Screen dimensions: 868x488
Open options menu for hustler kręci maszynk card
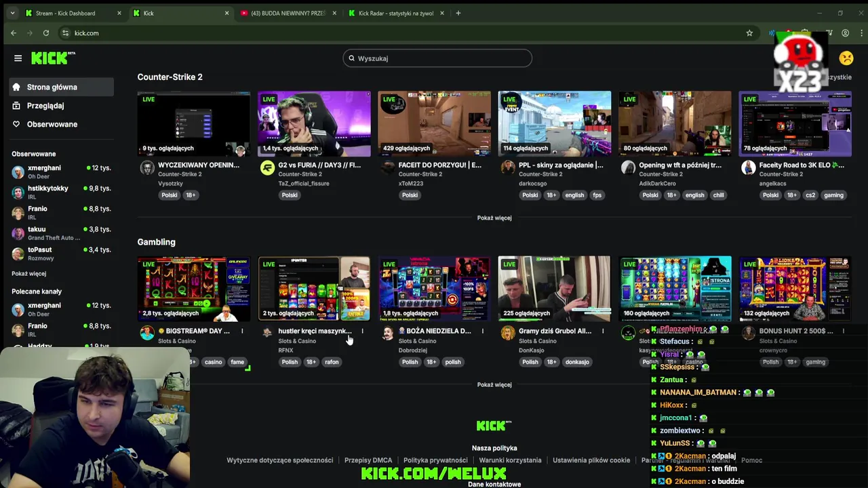click(x=363, y=331)
